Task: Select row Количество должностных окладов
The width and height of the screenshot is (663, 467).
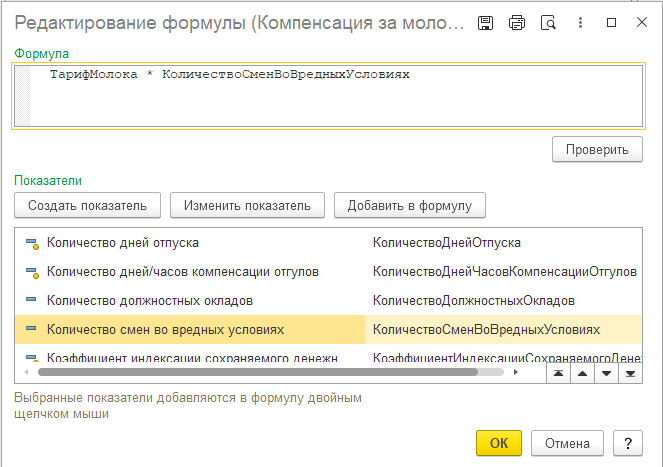Action: click(328, 301)
